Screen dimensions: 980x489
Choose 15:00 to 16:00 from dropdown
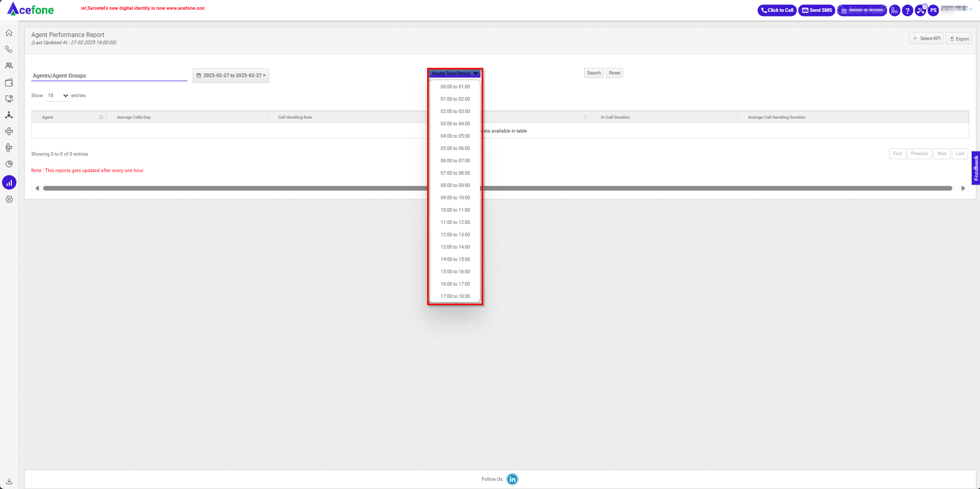click(455, 272)
